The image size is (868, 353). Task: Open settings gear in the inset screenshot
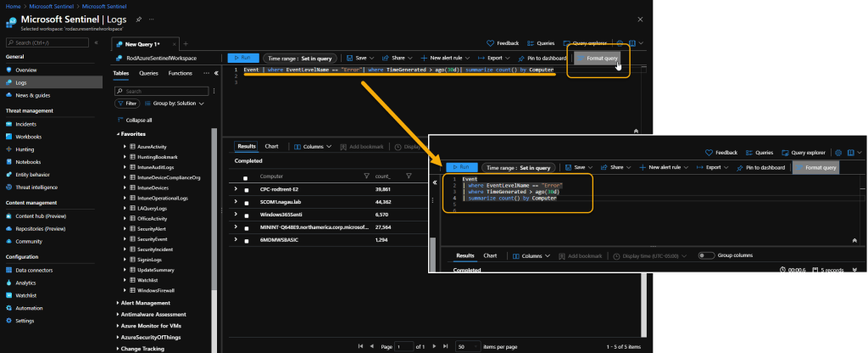tap(838, 153)
